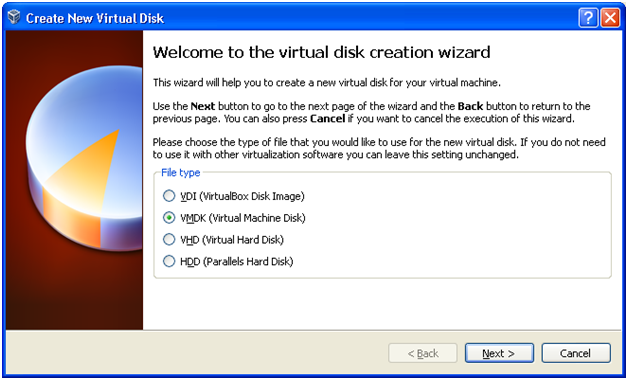Click the 'VDI (VirtualBox Disk Image)' label text
This screenshot has height=380, width=628.
pyautogui.click(x=242, y=196)
